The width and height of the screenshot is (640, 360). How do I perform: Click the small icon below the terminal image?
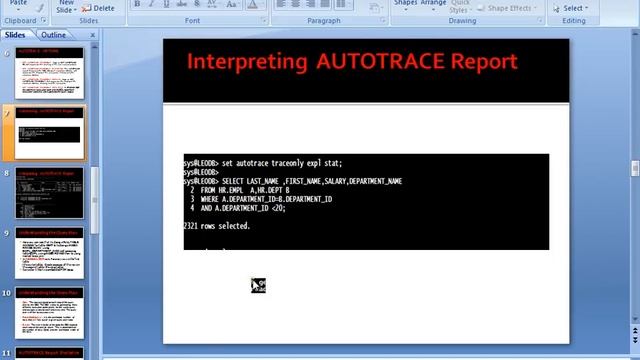[x=258, y=286]
